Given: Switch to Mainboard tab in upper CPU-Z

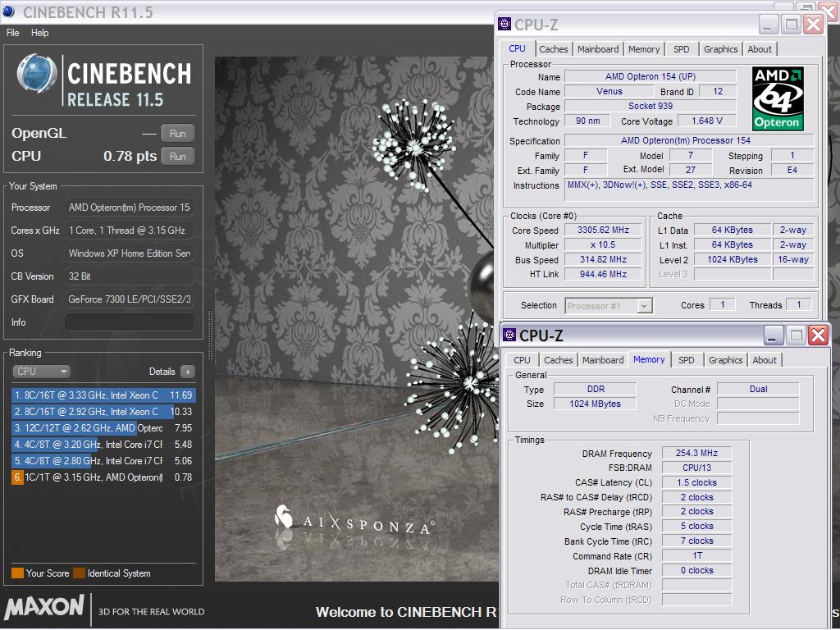Looking at the screenshot, I should pyautogui.click(x=598, y=49).
